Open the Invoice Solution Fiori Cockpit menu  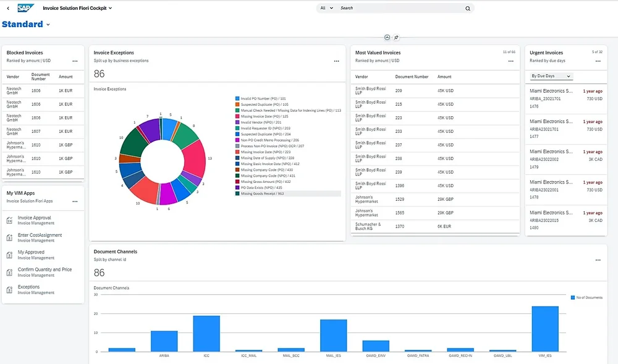tap(78, 8)
